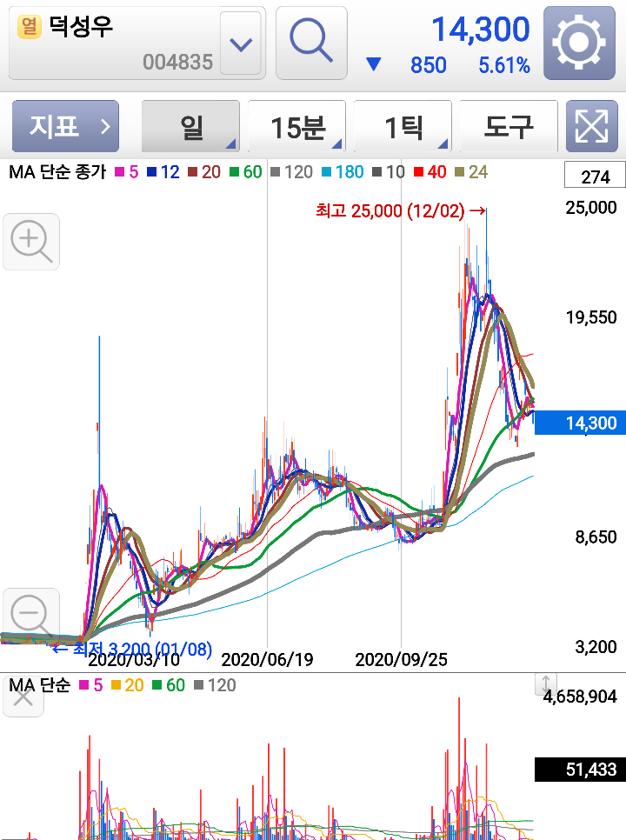Image resolution: width=626 pixels, height=840 pixels.
Task: Click the 열 badge beside stock name
Action: [30, 27]
